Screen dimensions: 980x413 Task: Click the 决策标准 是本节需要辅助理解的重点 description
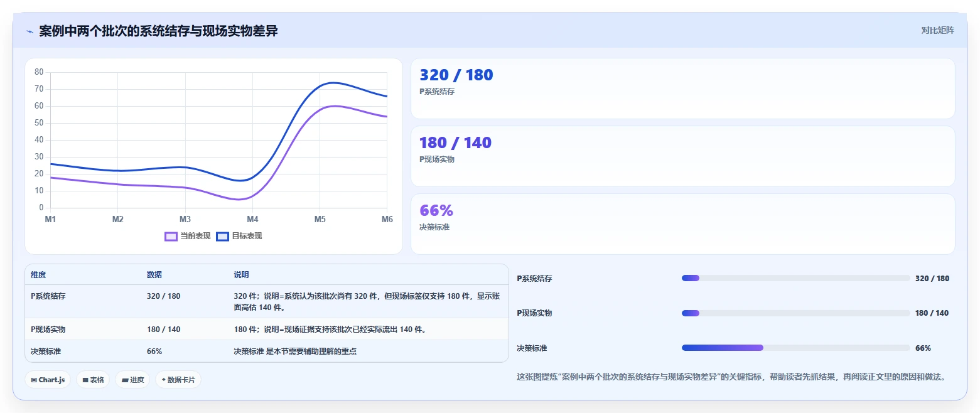[295, 351]
